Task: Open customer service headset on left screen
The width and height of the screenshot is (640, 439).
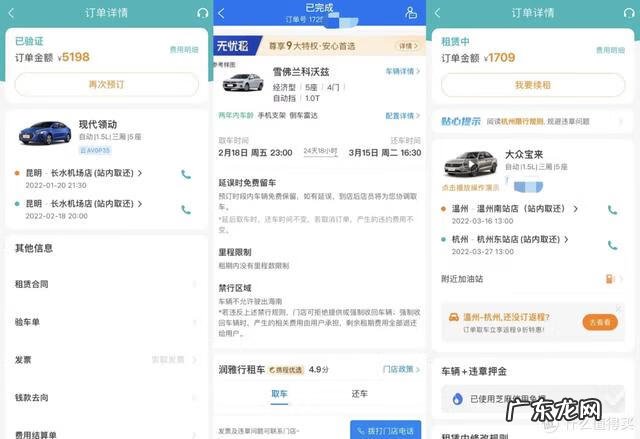Action: [202, 13]
